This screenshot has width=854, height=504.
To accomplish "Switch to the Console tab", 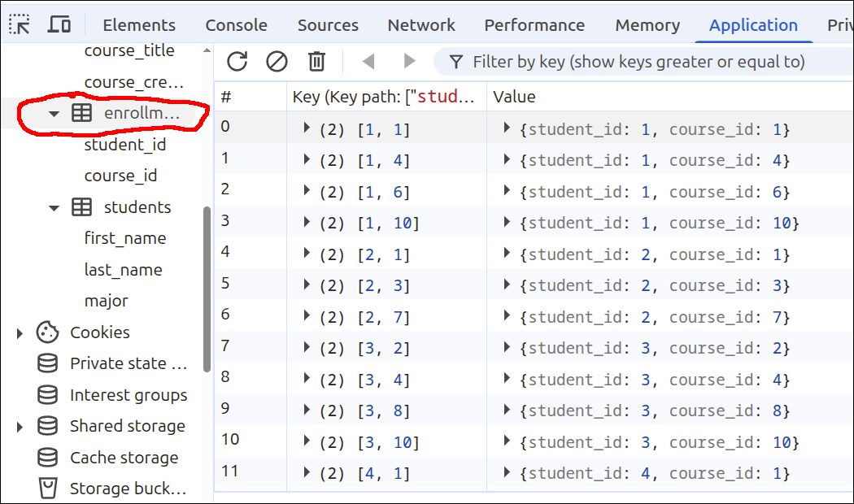I will (236, 24).
